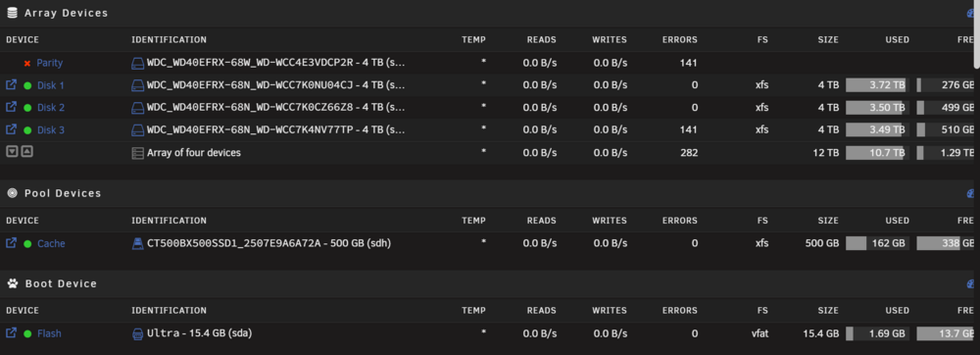
Task: Click Disk 1 used space bar 3.72 TB
Action: click(877, 85)
